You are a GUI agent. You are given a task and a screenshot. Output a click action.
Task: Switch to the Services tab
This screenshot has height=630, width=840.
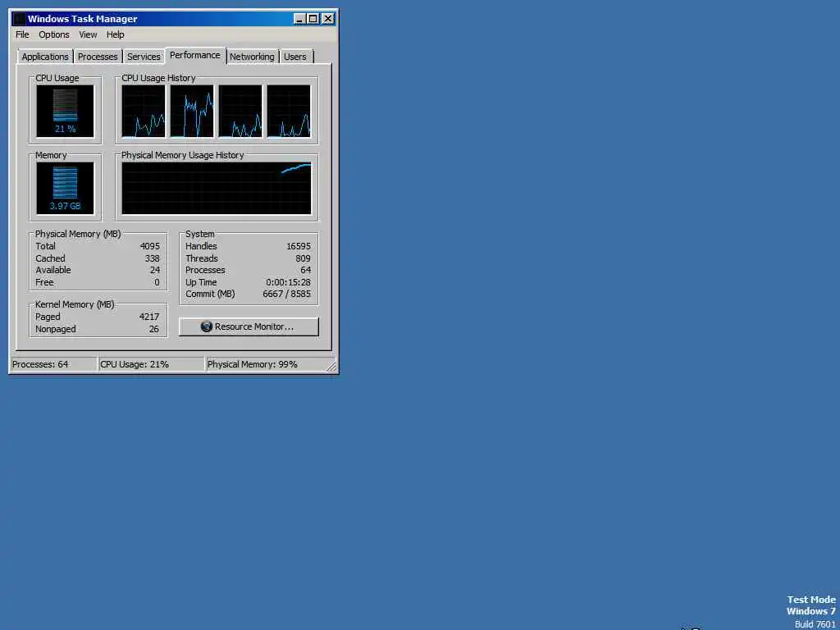[144, 57]
